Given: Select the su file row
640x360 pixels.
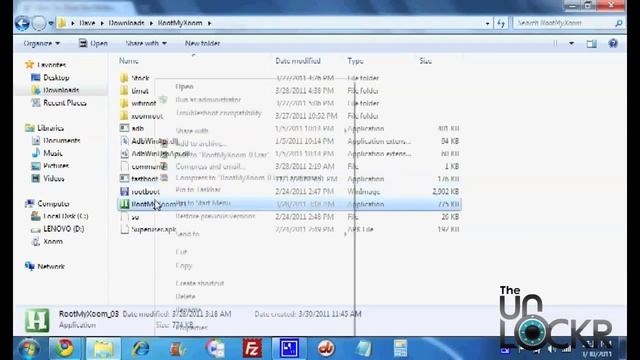Looking at the screenshot, I should (289, 217).
